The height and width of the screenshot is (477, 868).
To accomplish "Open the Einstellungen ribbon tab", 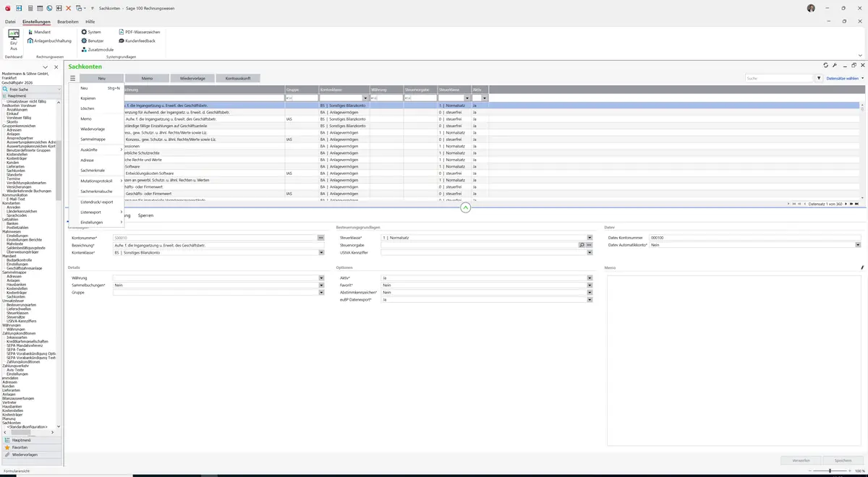I will tap(36, 22).
